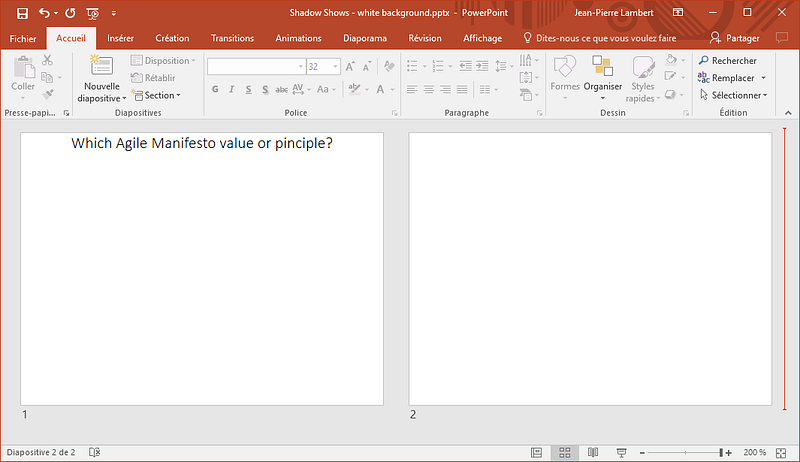The image size is (800, 462).
Task: Open the Fichier menu
Action: point(23,38)
